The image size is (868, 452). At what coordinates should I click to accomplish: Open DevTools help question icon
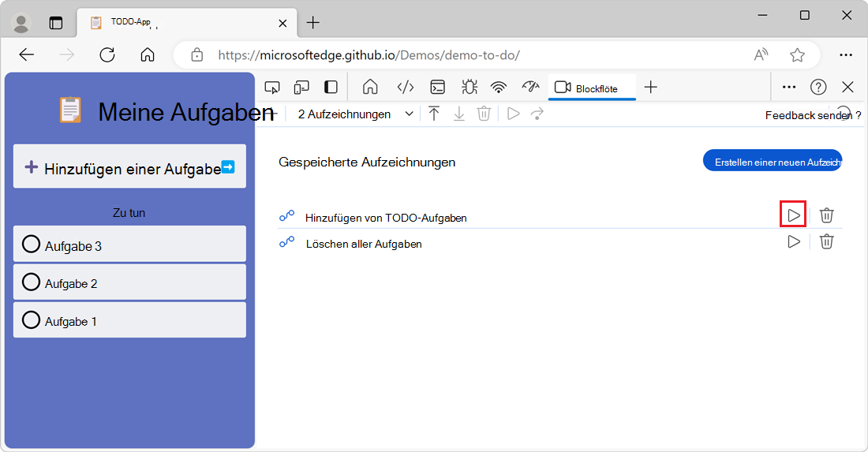[818, 87]
